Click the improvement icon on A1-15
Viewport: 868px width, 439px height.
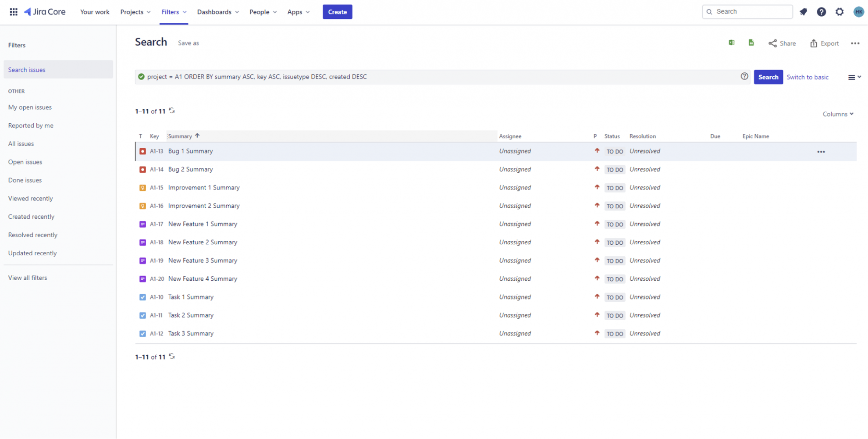click(142, 187)
